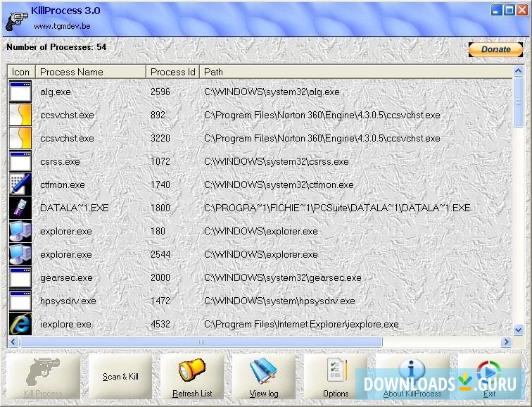Select the DATALA~1.EXE process name
532x407 pixels.
(x=75, y=208)
